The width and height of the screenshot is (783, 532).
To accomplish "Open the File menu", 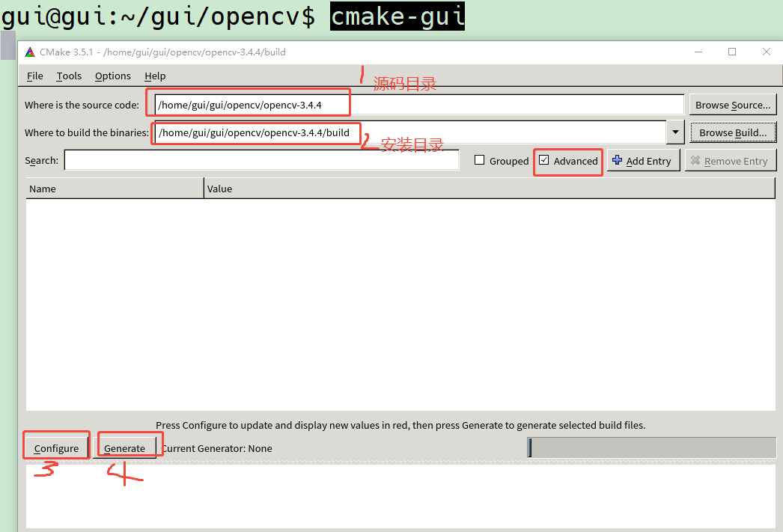I will pyautogui.click(x=34, y=76).
